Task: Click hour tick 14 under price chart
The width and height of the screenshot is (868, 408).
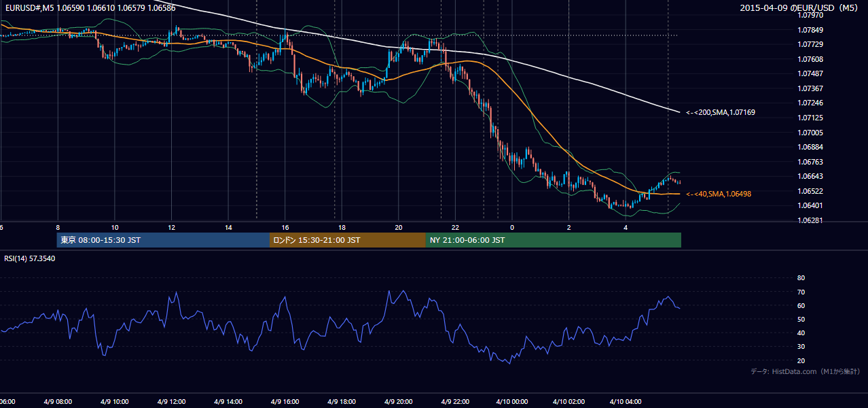Action: (x=228, y=227)
